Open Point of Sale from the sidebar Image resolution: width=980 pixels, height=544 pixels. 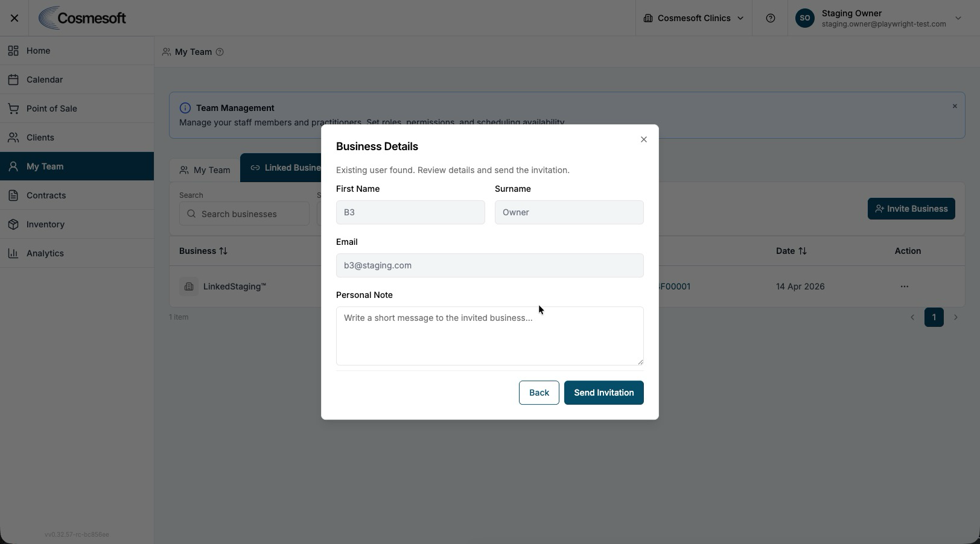(x=77, y=109)
